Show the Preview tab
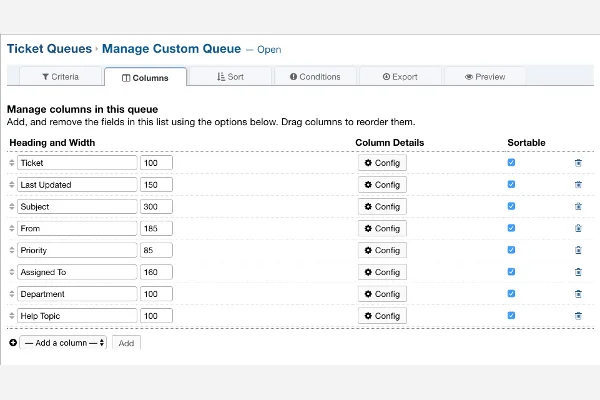Viewport: 600px width, 400px height. tap(485, 77)
